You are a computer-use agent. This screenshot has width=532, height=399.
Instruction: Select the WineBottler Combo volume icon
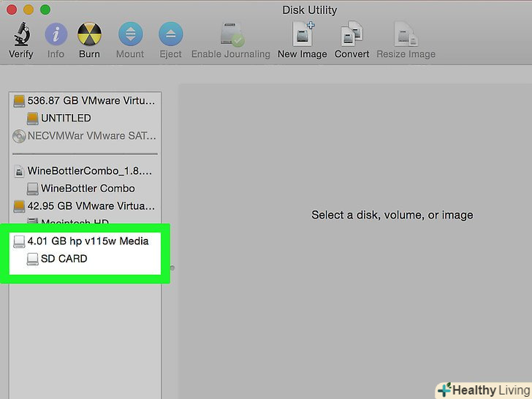tap(33, 189)
